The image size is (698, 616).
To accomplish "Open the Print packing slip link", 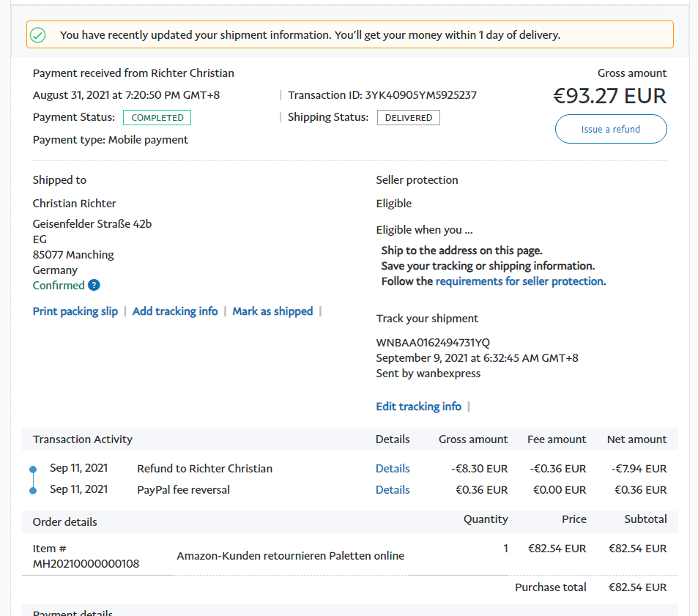I will [75, 311].
